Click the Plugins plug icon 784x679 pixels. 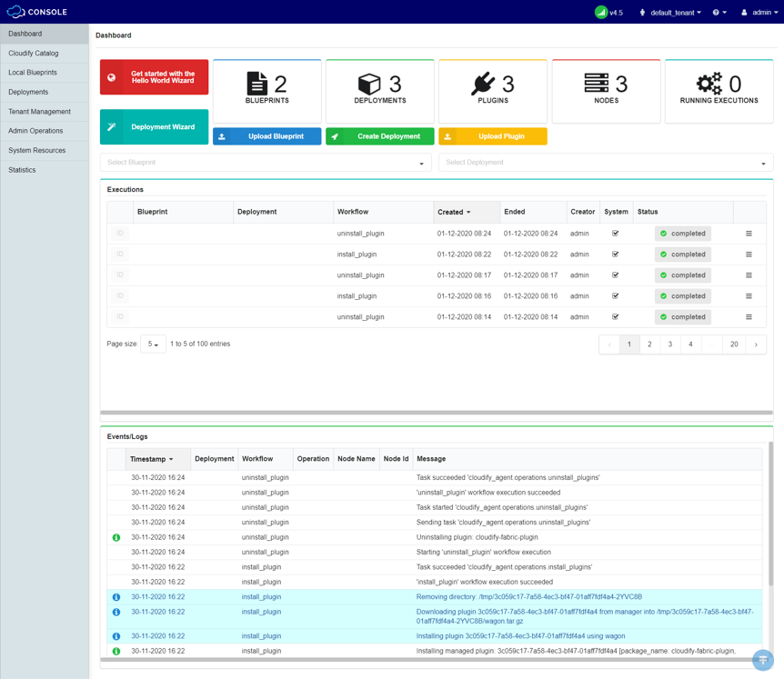[483, 84]
